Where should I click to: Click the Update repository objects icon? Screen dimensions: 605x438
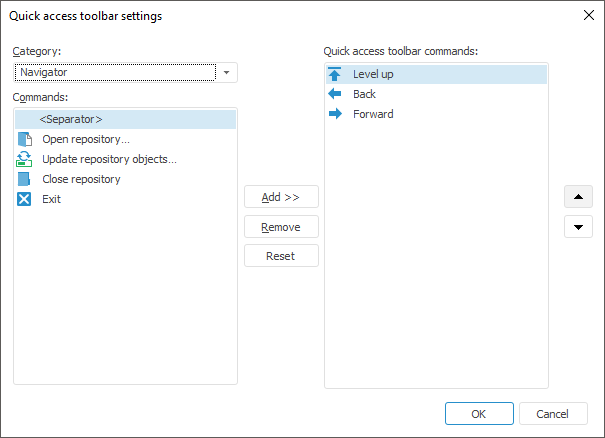tap(25, 159)
